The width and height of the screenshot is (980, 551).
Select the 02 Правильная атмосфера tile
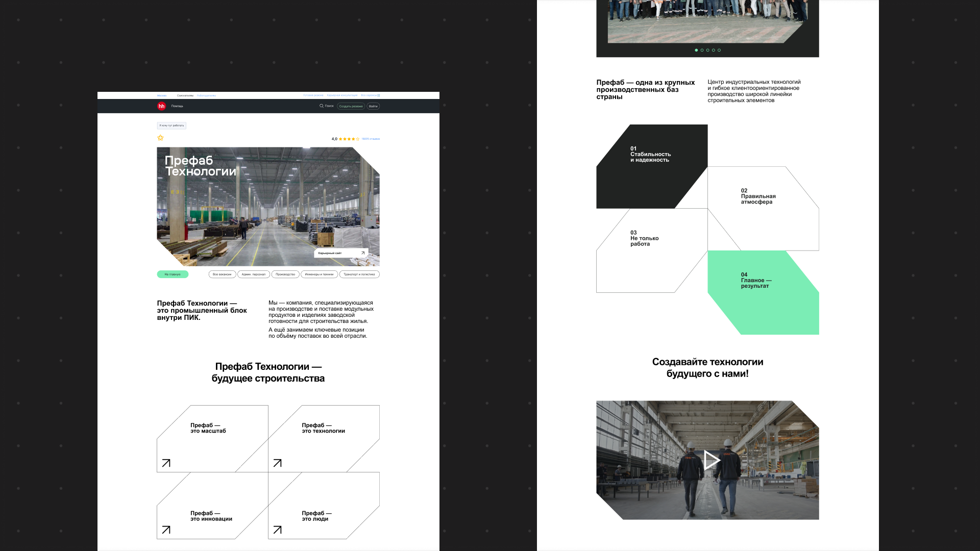(x=763, y=208)
